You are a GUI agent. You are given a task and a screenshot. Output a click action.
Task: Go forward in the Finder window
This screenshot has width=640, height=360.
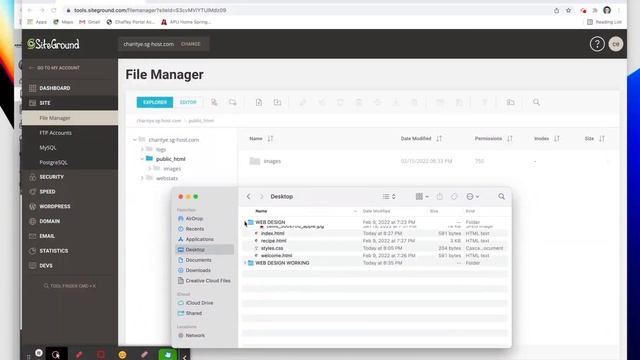point(262,197)
